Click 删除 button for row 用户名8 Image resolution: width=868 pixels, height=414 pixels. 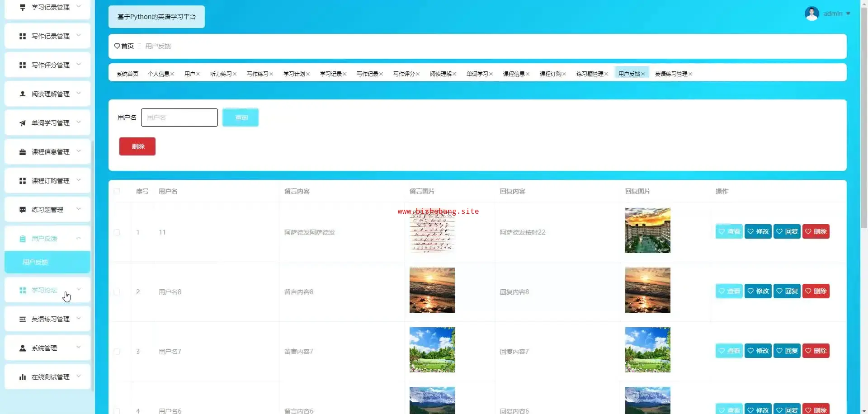tap(816, 291)
